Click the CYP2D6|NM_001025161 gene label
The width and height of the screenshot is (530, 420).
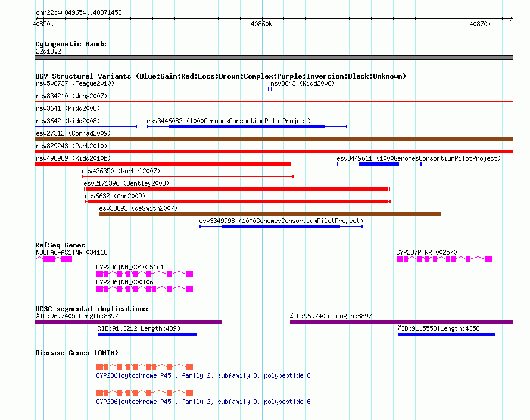point(130,267)
